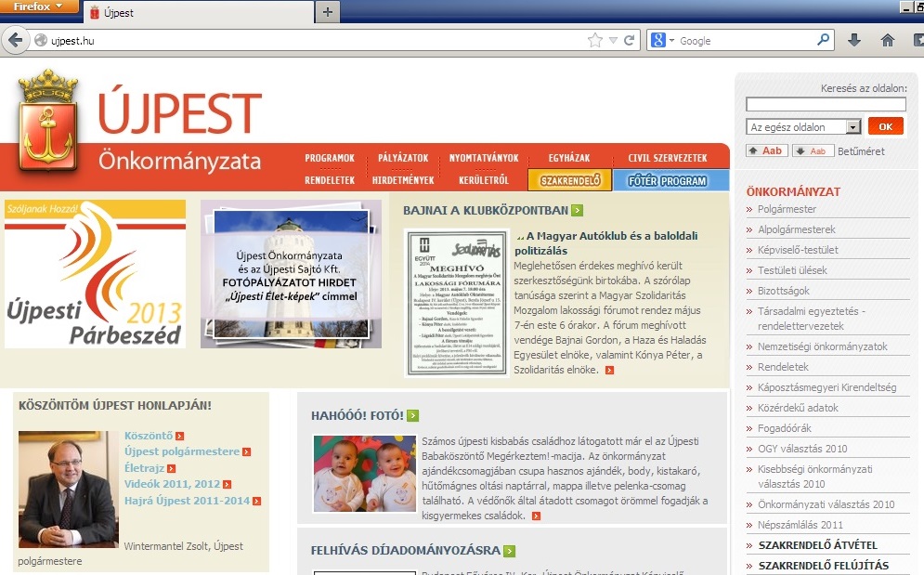Open the PROGRAMOK menu item
The width and height of the screenshot is (924, 575).
pyautogui.click(x=330, y=158)
